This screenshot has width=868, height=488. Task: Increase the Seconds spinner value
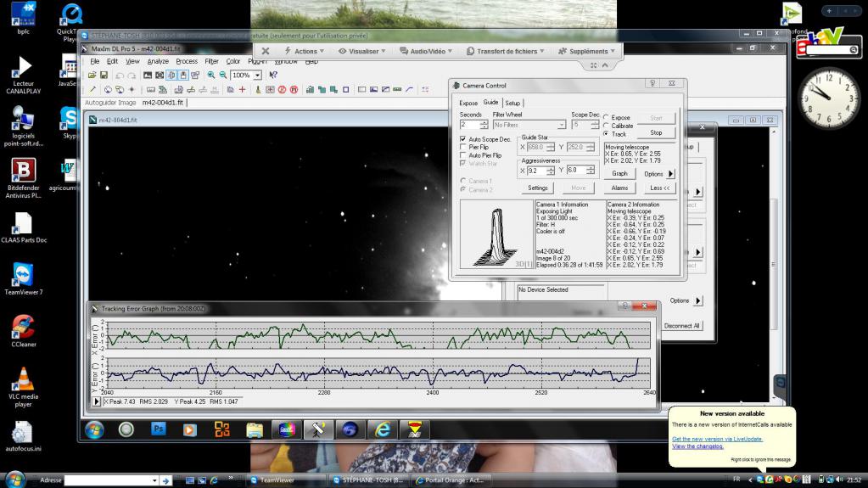pyautogui.click(x=485, y=122)
